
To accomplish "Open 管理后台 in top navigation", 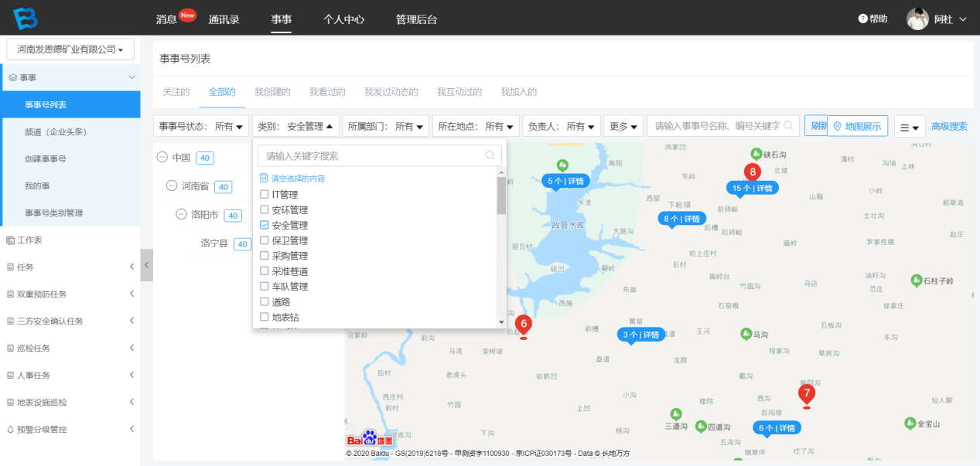I will [416, 19].
